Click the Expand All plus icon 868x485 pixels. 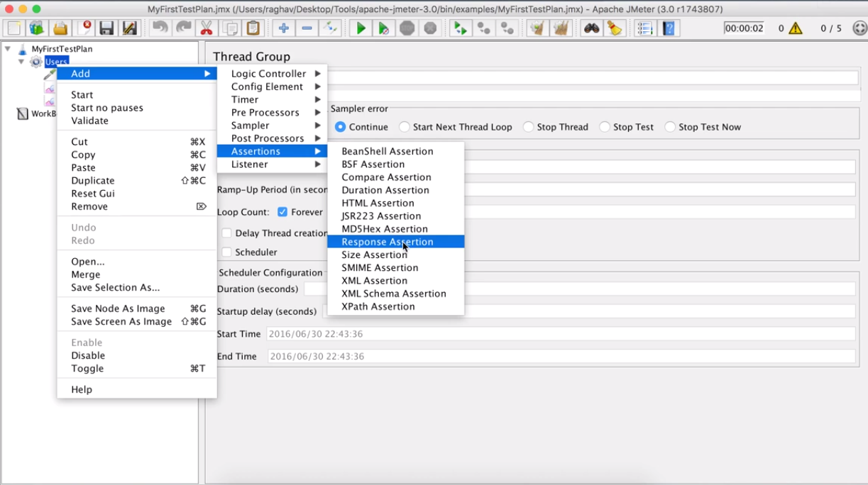point(283,28)
